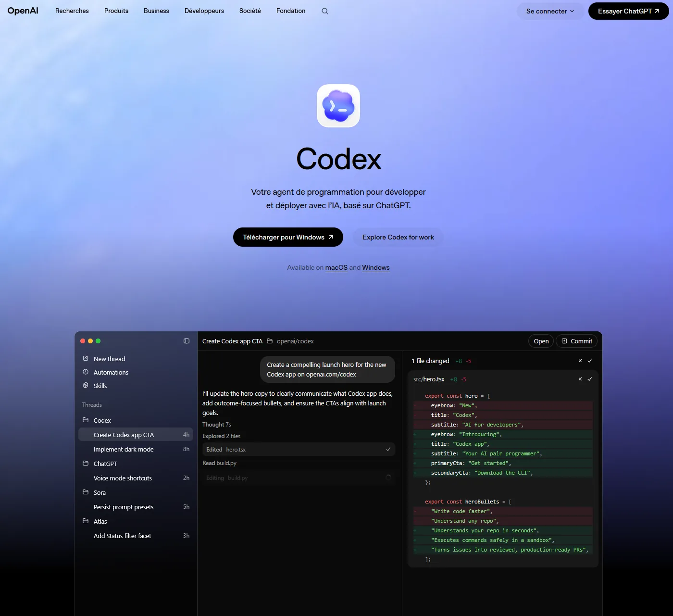This screenshot has width=673, height=616.
Task: Open the Produits menu
Action: point(116,11)
